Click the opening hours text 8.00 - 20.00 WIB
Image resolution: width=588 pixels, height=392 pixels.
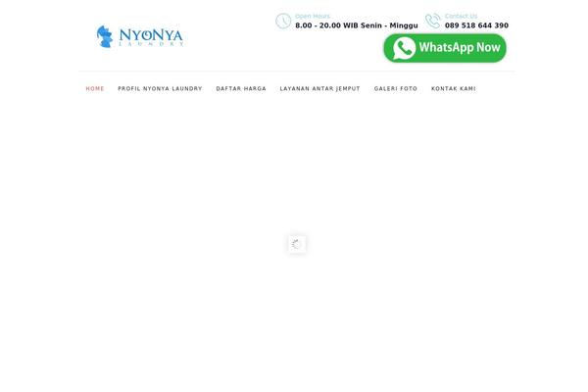click(326, 25)
